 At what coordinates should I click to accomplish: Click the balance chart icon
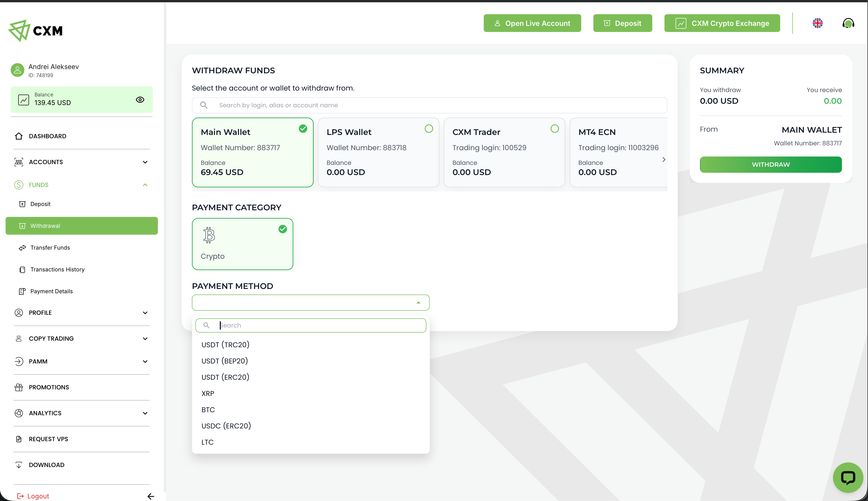[23, 100]
